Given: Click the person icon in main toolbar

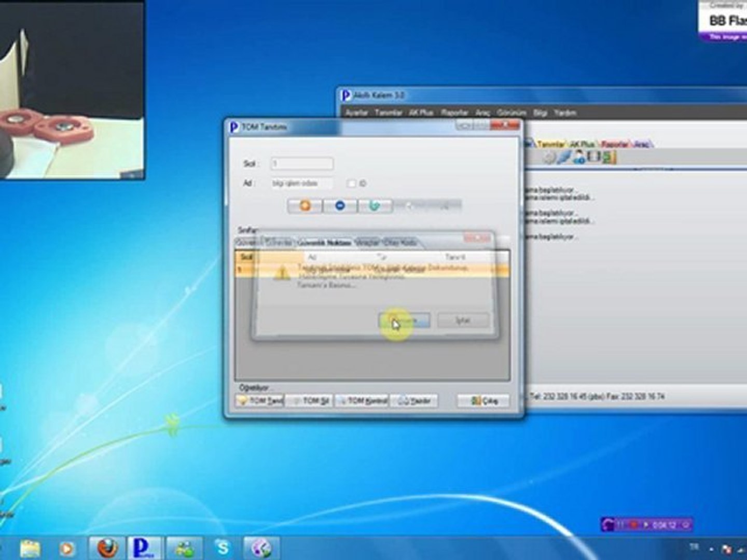Looking at the screenshot, I should [x=579, y=158].
